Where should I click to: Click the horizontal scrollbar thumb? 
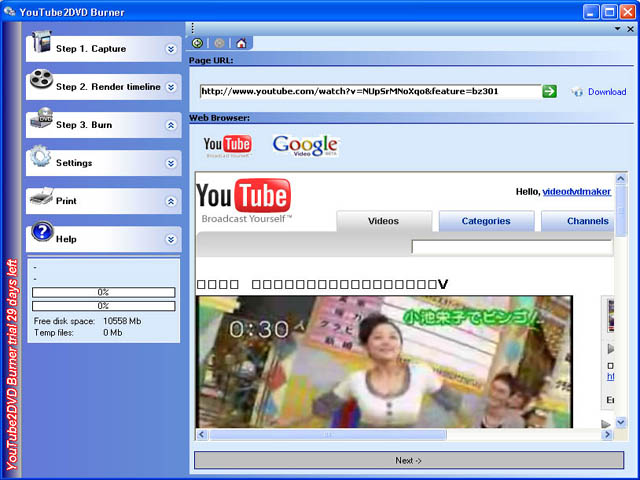[x=328, y=435]
